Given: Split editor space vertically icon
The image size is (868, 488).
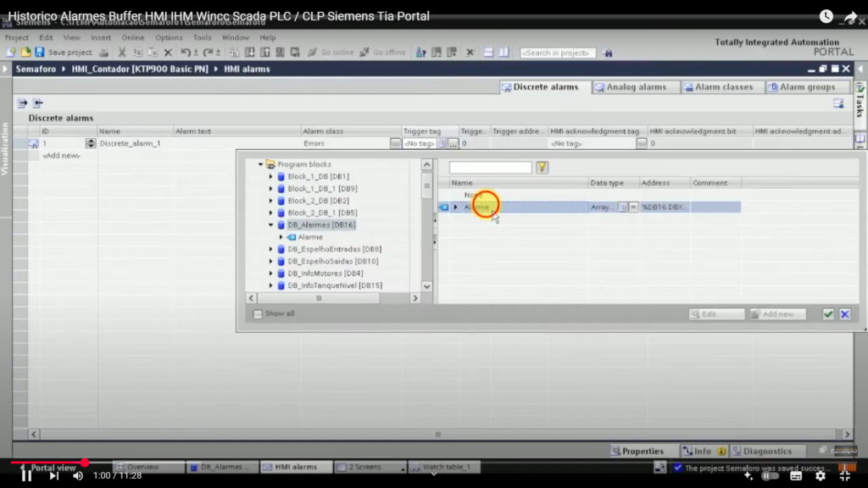Looking at the screenshot, I should point(504,52).
